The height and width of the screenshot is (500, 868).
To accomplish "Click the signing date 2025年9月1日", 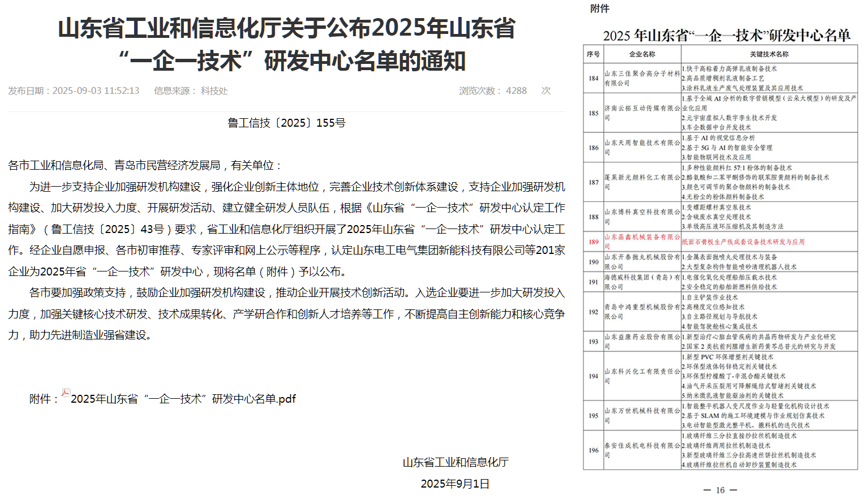I will click(455, 484).
